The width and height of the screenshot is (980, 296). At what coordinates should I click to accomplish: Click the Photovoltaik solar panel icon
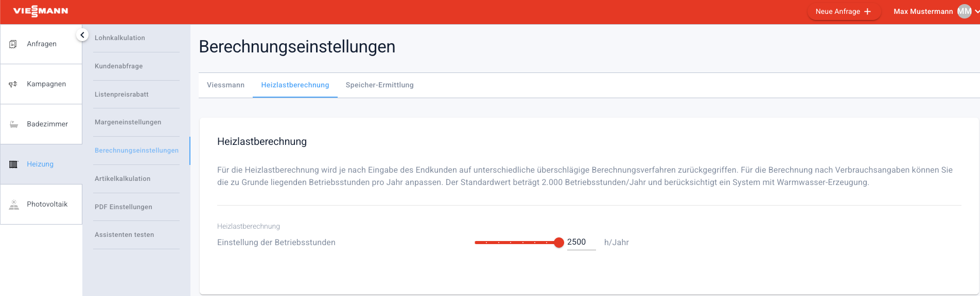pyautogui.click(x=14, y=205)
